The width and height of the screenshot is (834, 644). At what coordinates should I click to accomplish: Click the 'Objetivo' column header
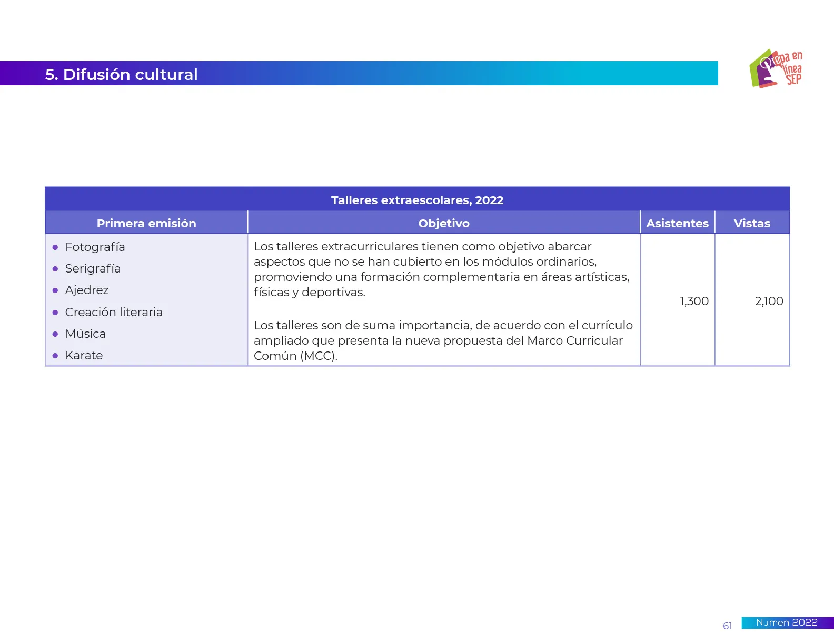[x=443, y=223]
